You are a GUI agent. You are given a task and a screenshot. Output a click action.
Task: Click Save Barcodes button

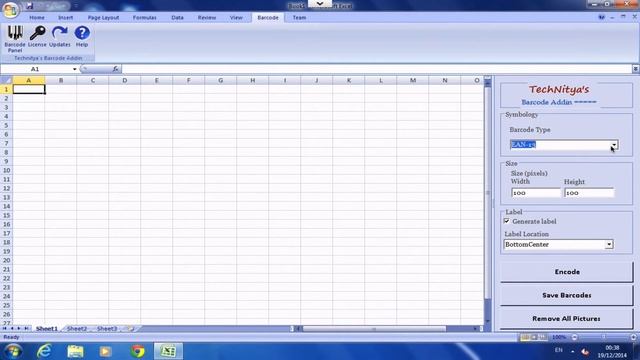567,295
